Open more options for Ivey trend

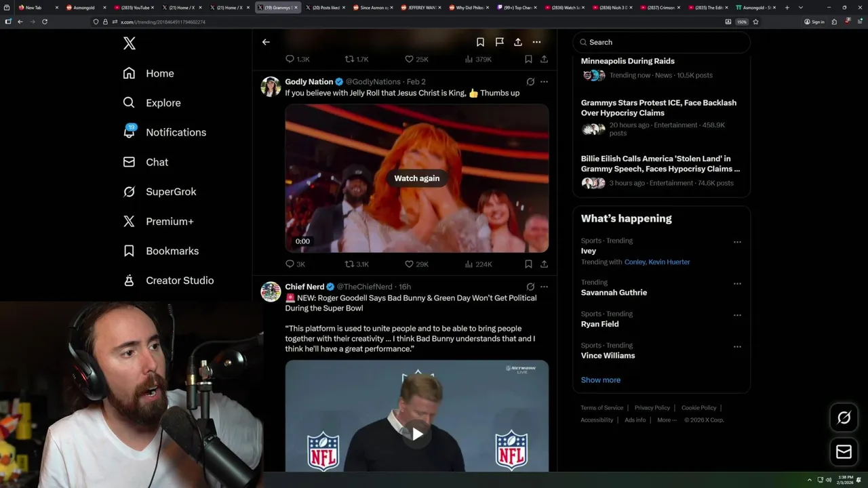coord(737,242)
